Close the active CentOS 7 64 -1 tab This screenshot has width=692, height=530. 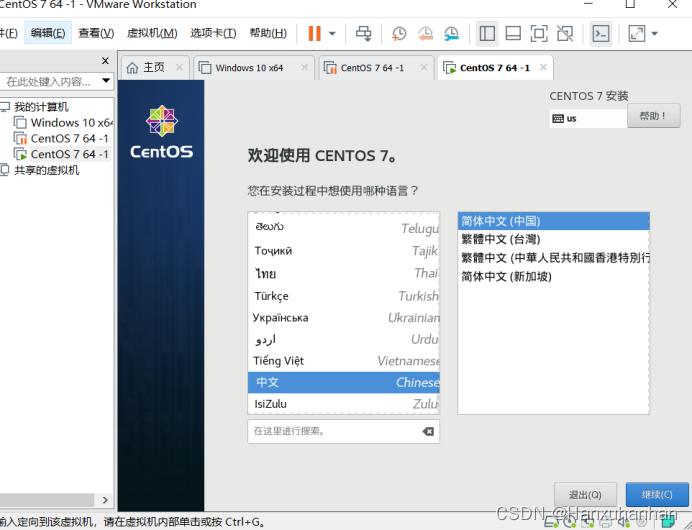point(543,68)
